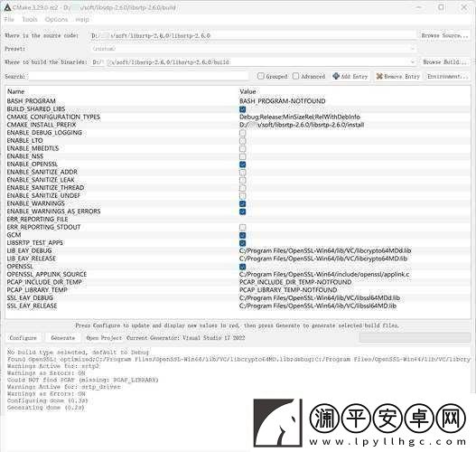
Task: Select PCAP_INCLUDE_DIR_TEMP-NOTFOUND value
Action: pyautogui.click(x=295, y=282)
